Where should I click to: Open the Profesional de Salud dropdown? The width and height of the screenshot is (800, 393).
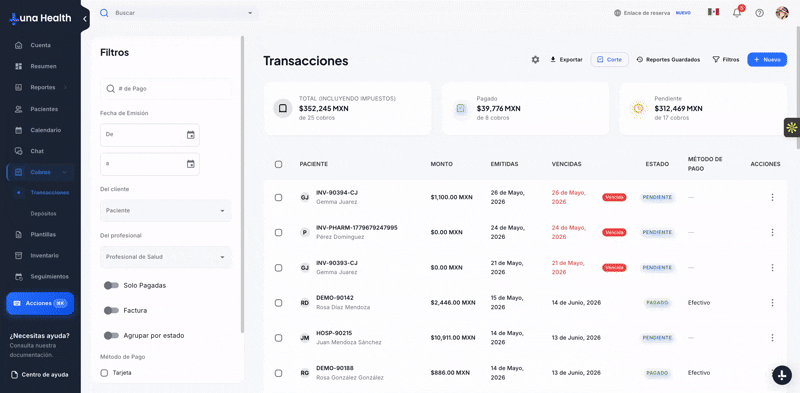(166, 257)
